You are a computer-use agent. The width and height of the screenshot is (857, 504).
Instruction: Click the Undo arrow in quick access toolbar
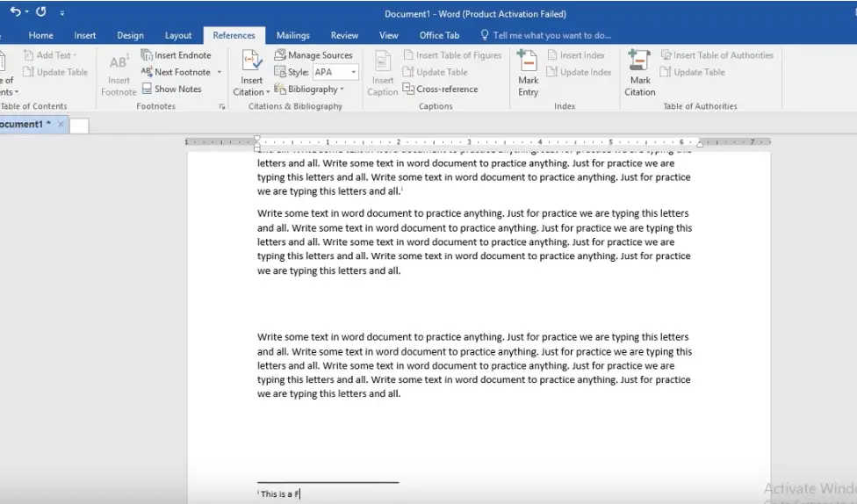click(15, 11)
